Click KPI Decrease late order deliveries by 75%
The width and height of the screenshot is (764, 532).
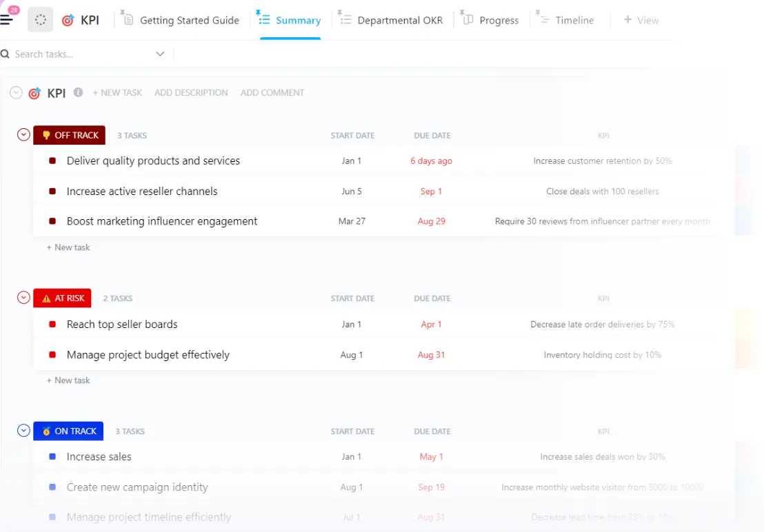point(602,324)
